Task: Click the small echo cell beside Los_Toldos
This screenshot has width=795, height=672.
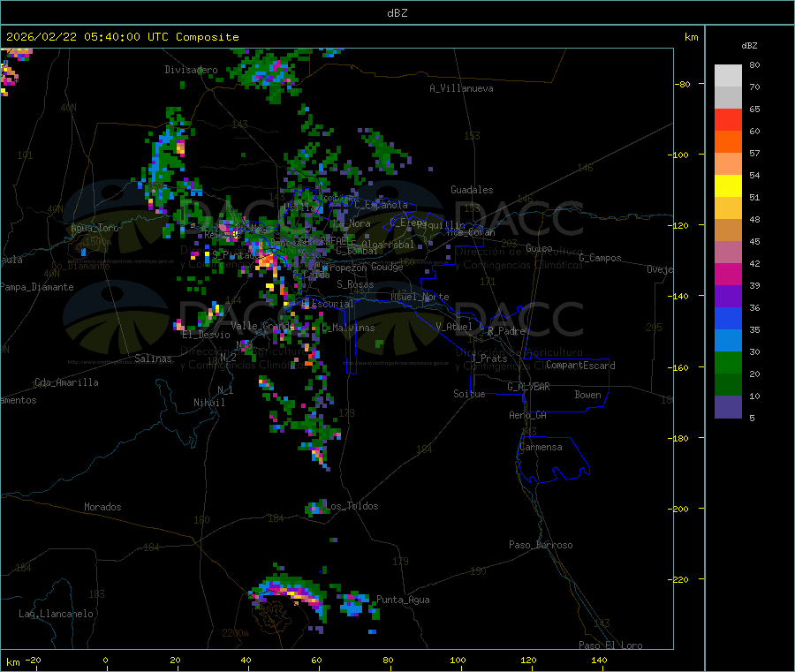Action: coord(316,509)
